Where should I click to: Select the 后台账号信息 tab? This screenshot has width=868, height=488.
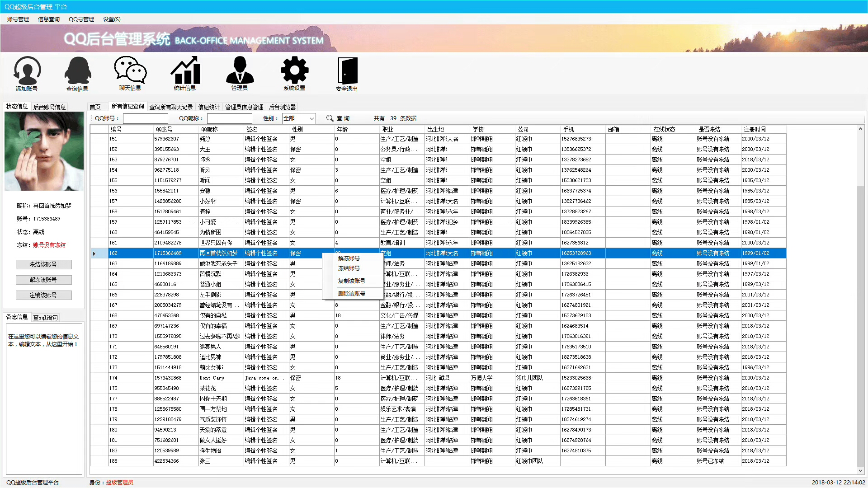click(x=50, y=107)
